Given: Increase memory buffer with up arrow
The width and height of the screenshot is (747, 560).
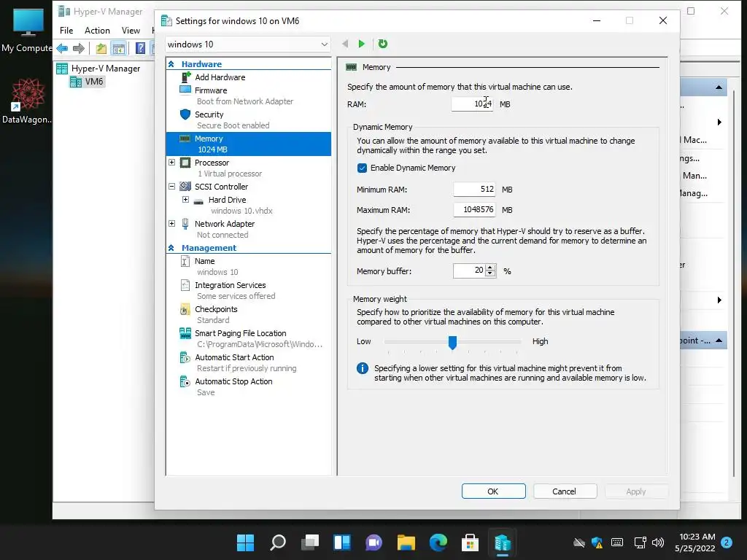Looking at the screenshot, I should pos(490,268).
